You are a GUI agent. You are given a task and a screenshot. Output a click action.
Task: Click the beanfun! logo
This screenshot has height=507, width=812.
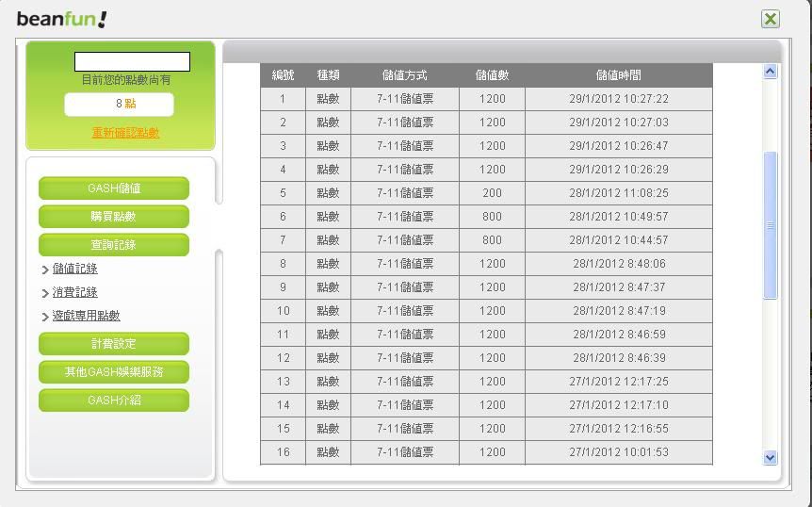pyautogui.click(x=62, y=19)
